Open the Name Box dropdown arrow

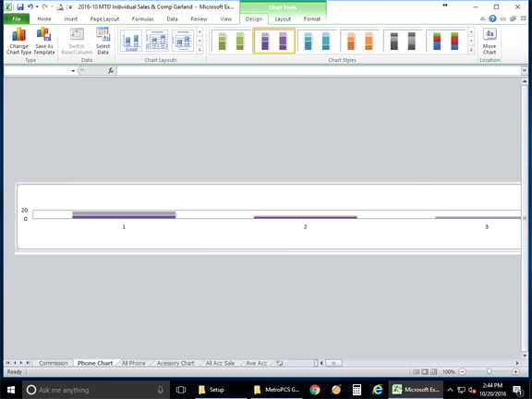73,70
